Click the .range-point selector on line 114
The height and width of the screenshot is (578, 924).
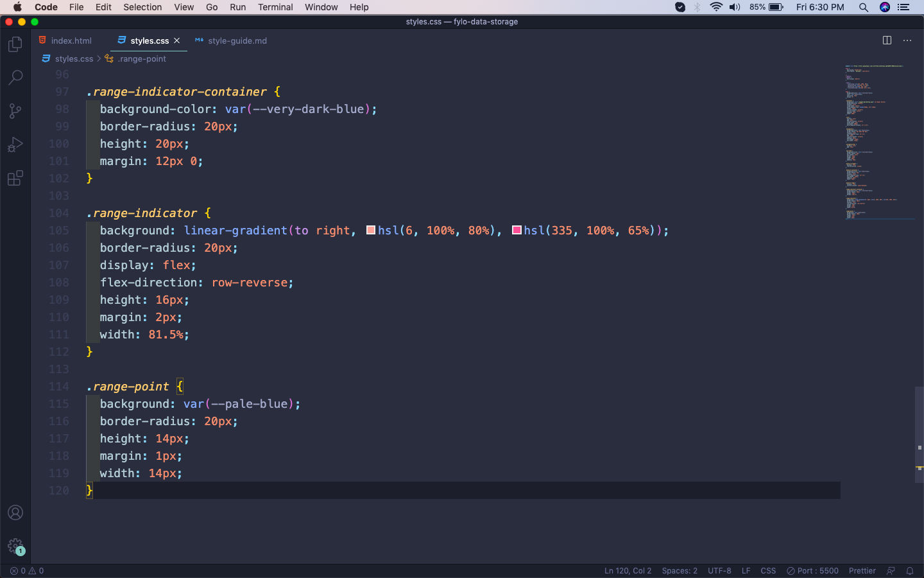pyautogui.click(x=128, y=386)
